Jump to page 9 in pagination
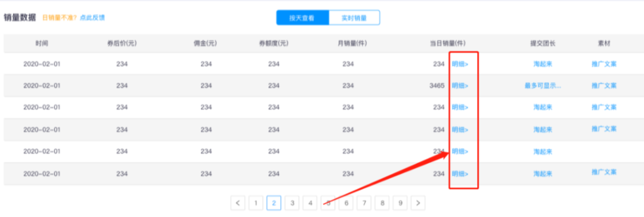 click(x=400, y=203)
